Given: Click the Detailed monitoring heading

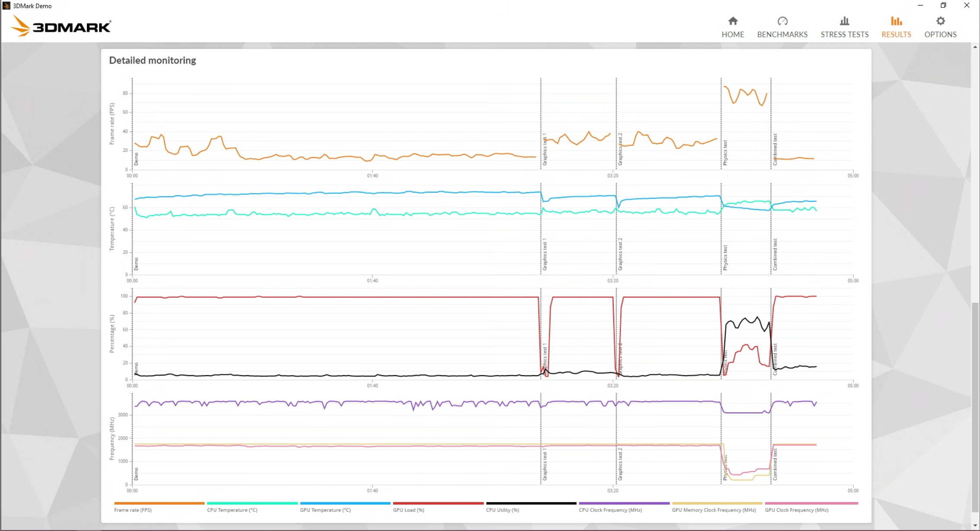Looking at the screenshot, I should (x=152, y=61).
